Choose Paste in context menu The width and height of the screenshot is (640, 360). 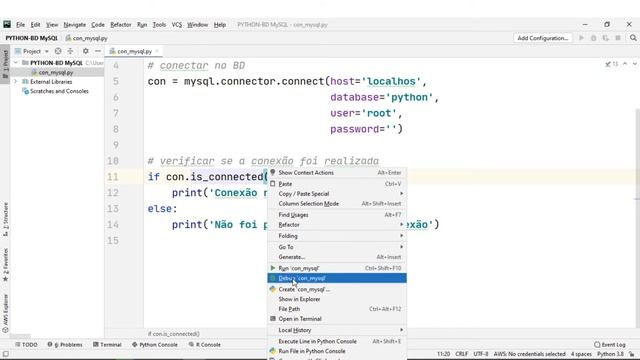(x=337, y=184)
